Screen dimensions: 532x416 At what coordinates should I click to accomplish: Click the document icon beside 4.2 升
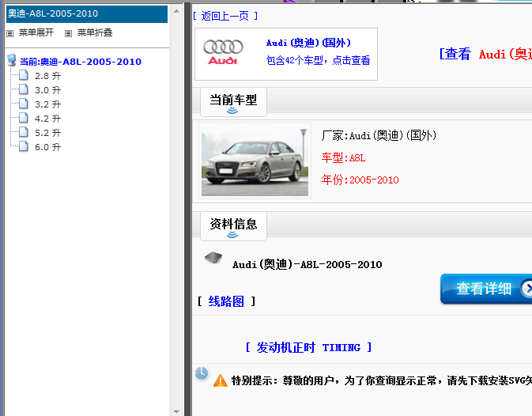point(24,119)
